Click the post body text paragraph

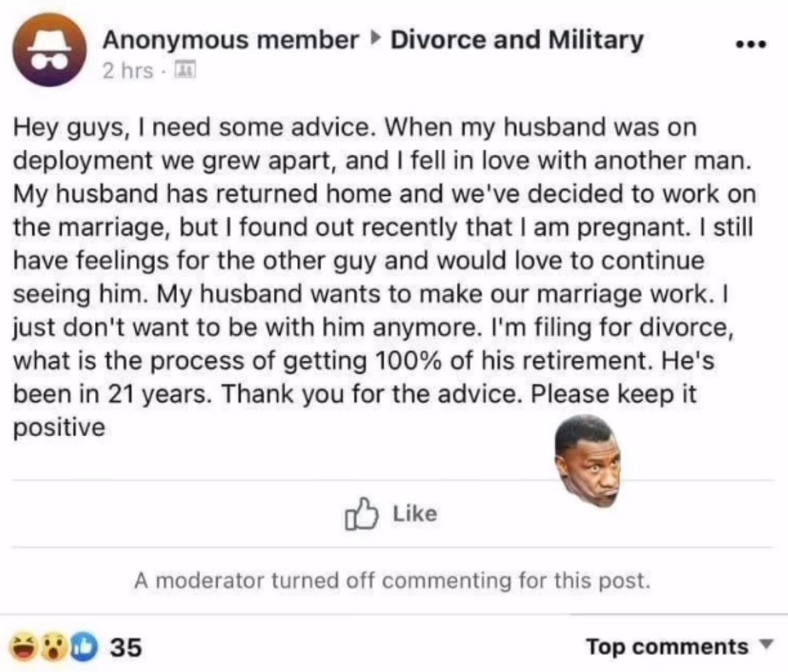click(384, 277)
